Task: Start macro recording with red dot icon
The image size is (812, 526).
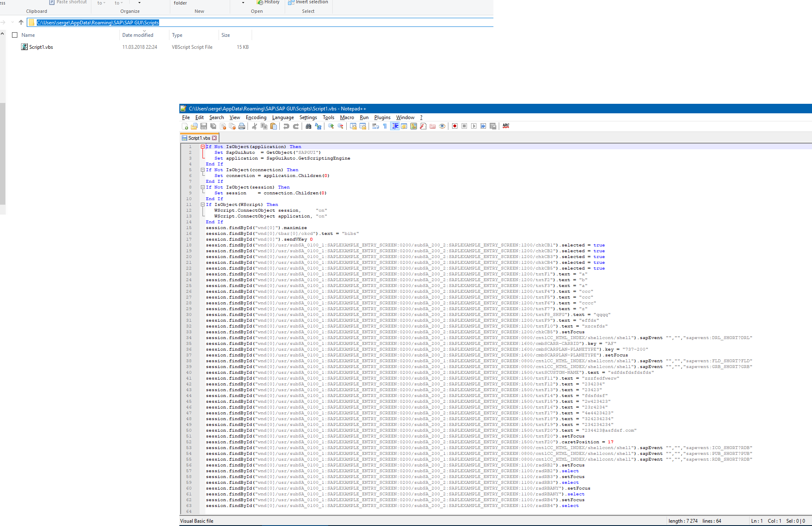Action: pyautogui.click(x=455, y=126)
